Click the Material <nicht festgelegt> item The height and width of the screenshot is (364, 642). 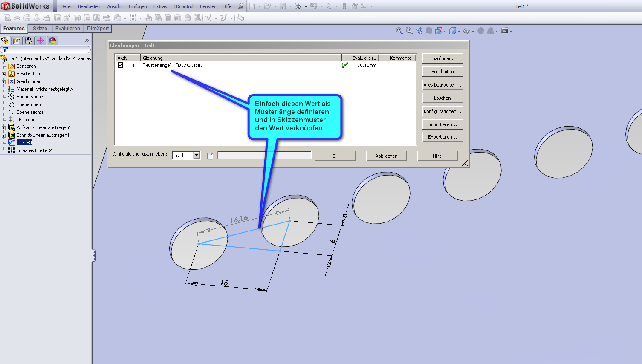tap(45, 89)
